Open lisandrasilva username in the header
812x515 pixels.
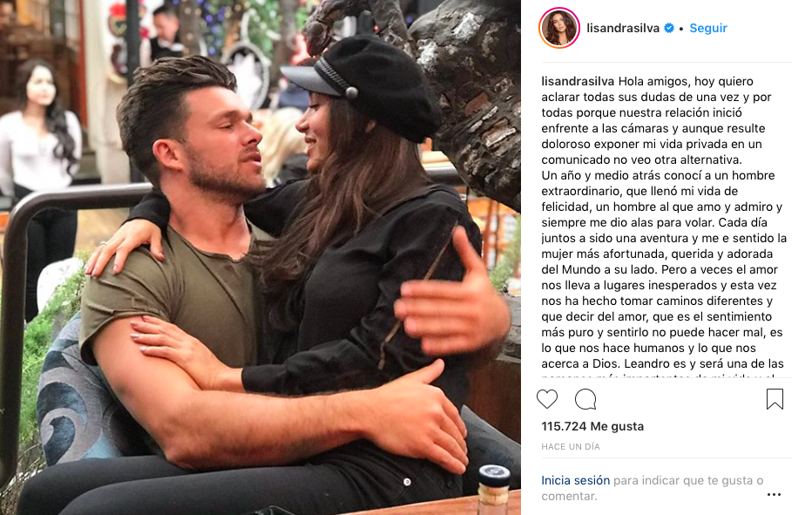(x=623, y=28)
